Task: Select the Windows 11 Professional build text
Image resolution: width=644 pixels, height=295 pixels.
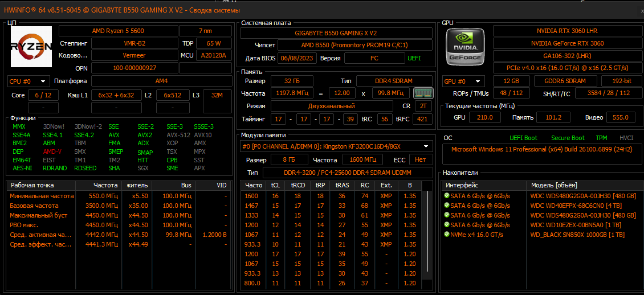Action: click(x=541, y=149)
